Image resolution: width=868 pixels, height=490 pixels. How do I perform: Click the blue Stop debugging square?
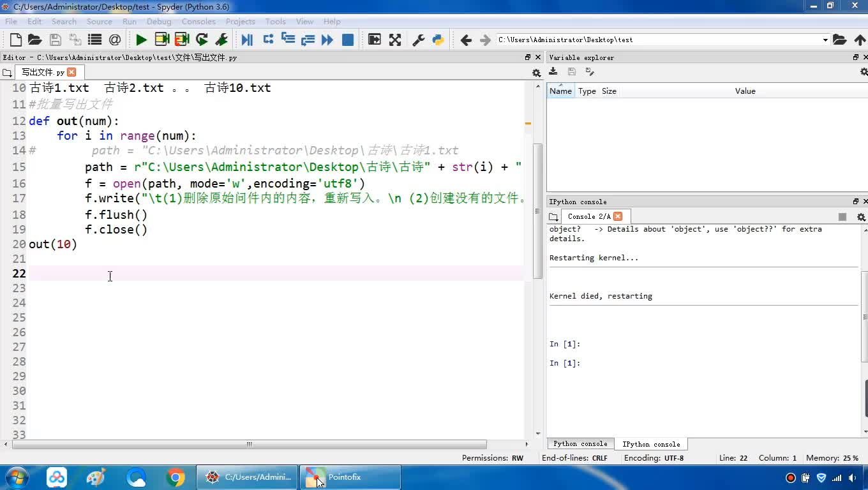[348, 40]
